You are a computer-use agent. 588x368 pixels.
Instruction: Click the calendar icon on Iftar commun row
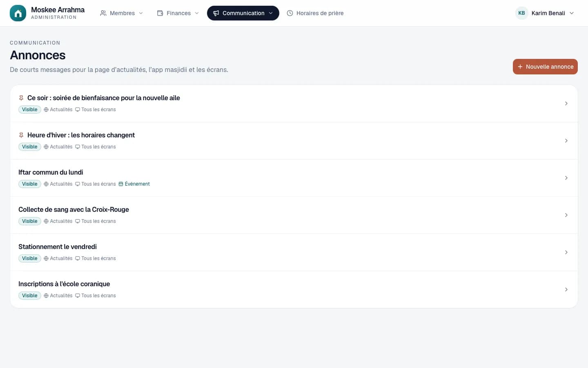coord(121,184)
